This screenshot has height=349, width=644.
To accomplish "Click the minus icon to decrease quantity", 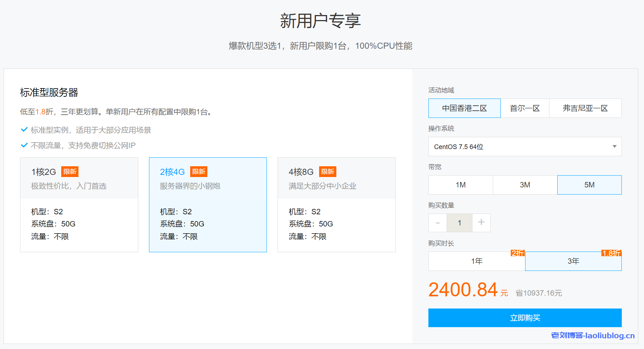I will (x=437, y=223).
